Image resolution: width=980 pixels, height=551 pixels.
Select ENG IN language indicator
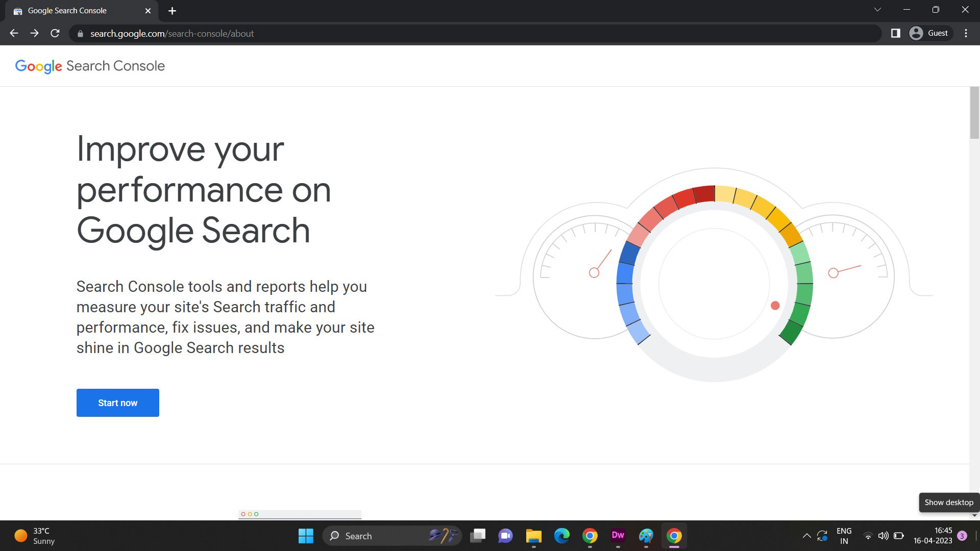pos(845,536)
